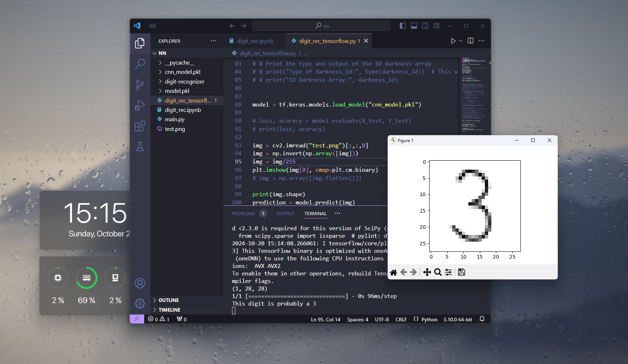This screenshot has width=628, height=364.
Task: Reset figure view with Home icon
Action: (x=393, y=272)
